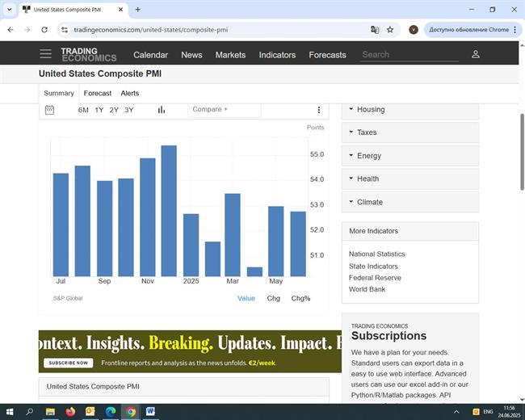Expand the Health category
The image size is (525, 420).
point(410,178)
